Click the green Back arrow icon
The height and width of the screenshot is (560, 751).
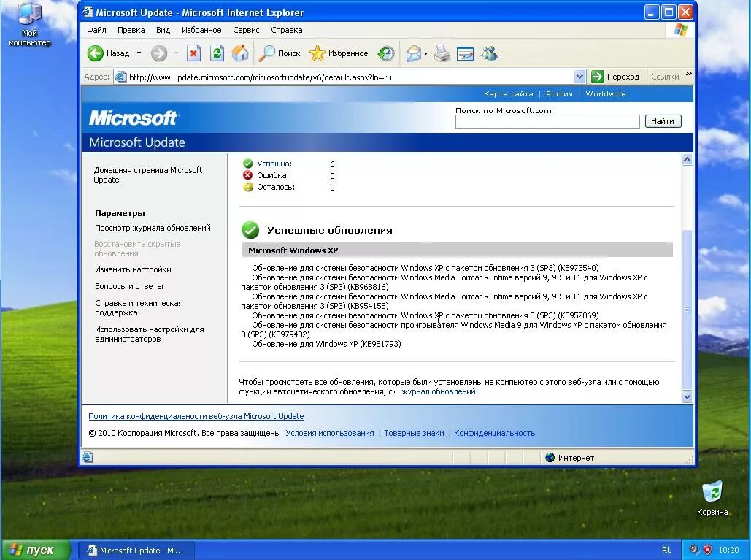tap(96, 53)
